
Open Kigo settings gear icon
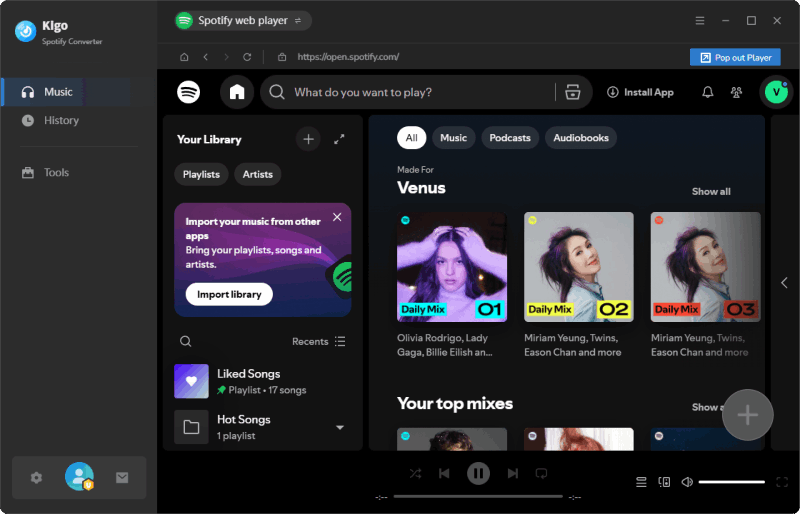(36, 478)
